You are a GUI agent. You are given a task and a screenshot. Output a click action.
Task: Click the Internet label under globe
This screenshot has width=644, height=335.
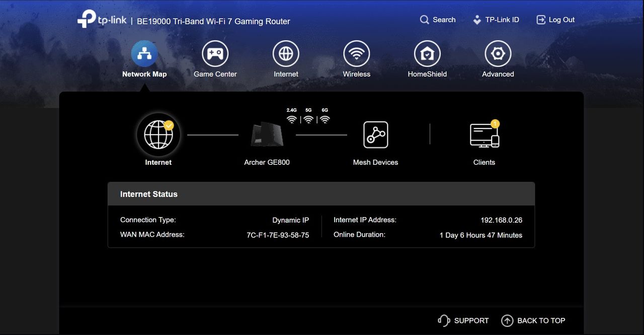click(158, 162)
